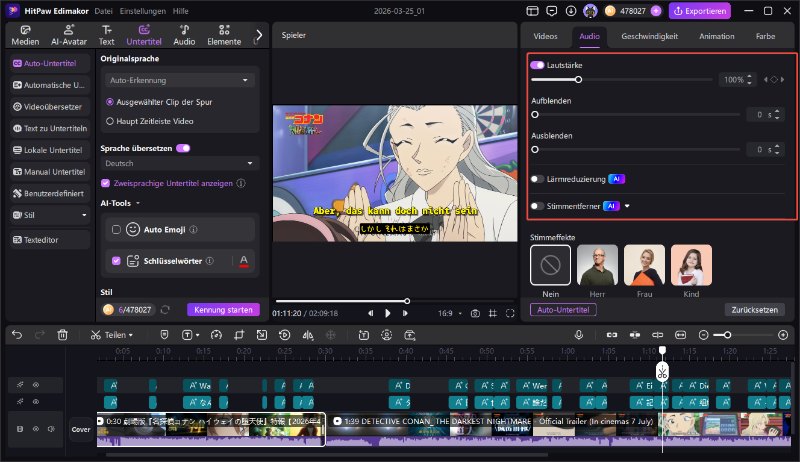Zoom in timeline with plus icon
Viewport: 800px width, 462px height.
point(783,335)
